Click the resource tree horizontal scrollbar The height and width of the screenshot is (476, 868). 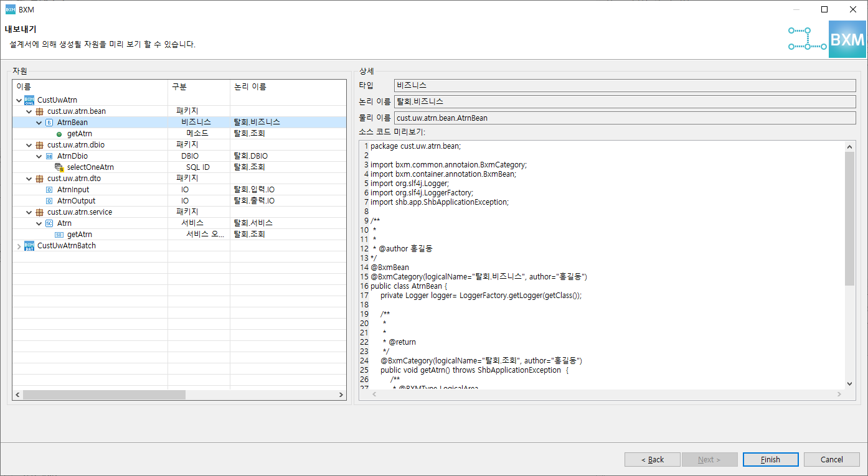pos(104,395)
